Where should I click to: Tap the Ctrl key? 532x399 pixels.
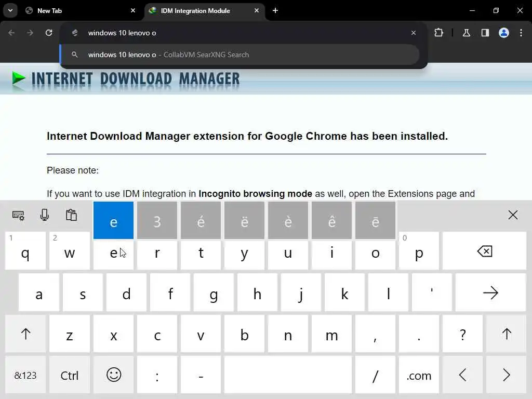(70, 375)
